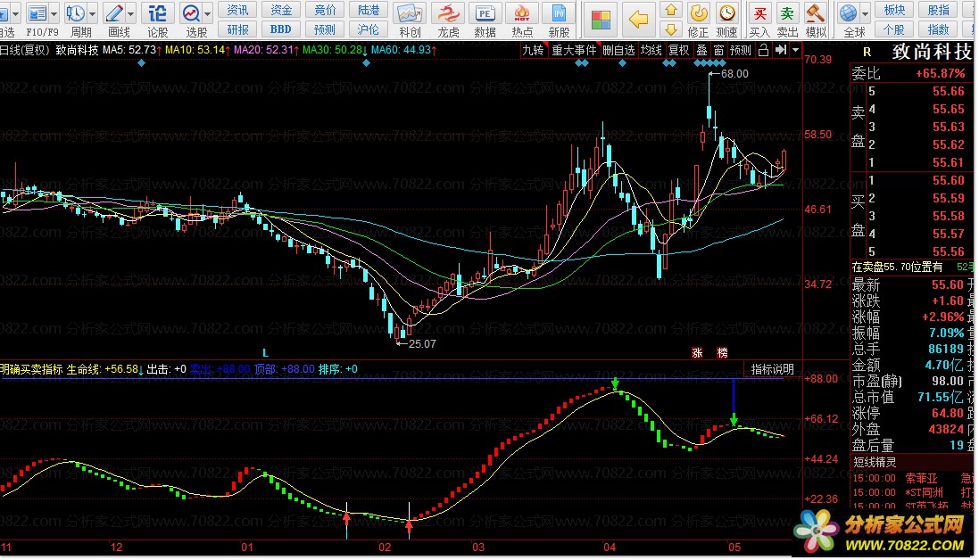Click the 竞价 auction button
The image size is (979, 560).
tap(325, 10)
